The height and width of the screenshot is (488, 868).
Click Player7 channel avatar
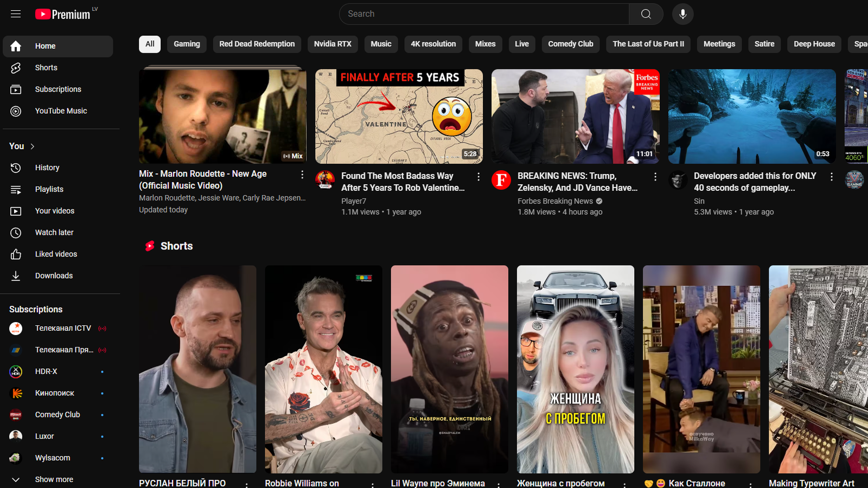pyautogui.click(x=325, y=179)
